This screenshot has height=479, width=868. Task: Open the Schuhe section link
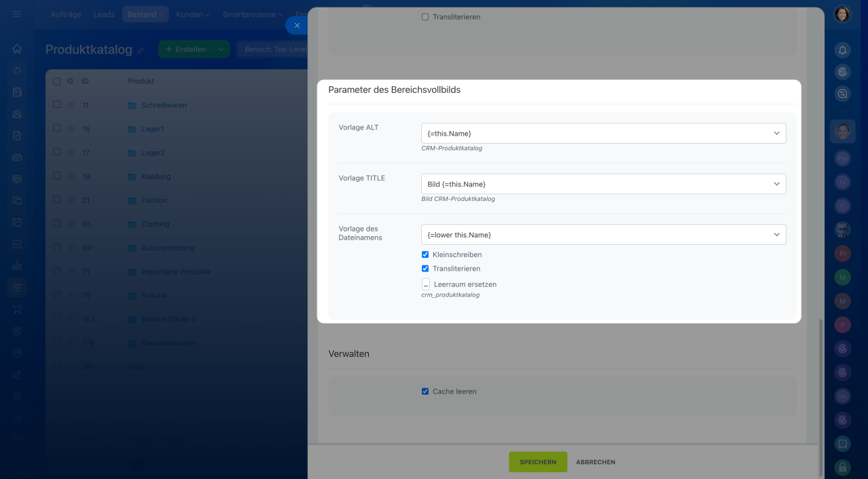154,295
